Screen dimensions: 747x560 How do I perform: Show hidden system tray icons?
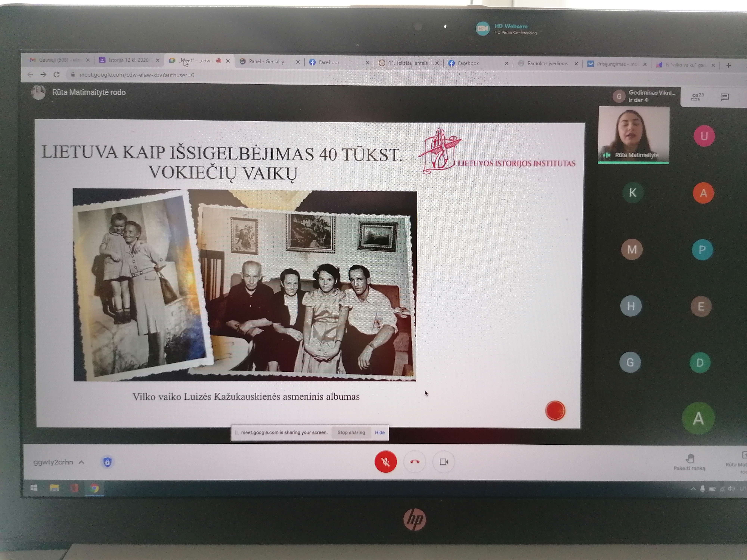click(x=693, y=489)
